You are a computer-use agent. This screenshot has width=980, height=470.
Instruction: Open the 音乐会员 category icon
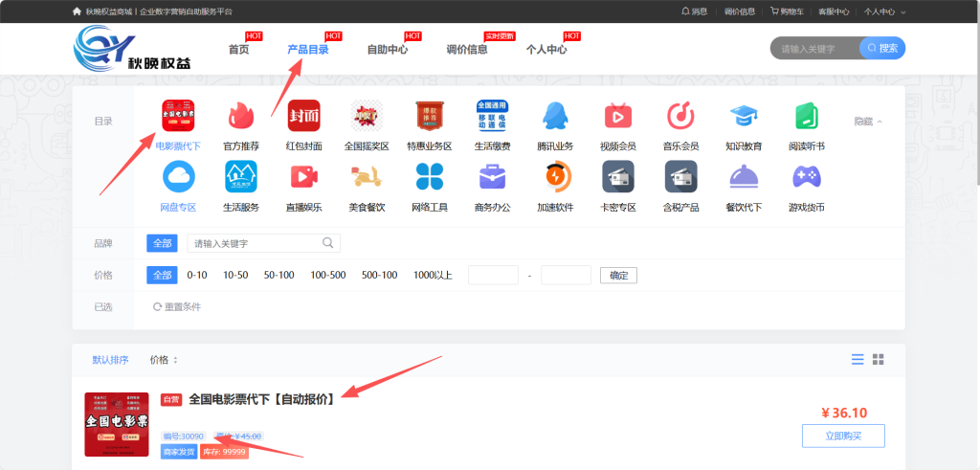pyautogui.click(x=680, y=116)
